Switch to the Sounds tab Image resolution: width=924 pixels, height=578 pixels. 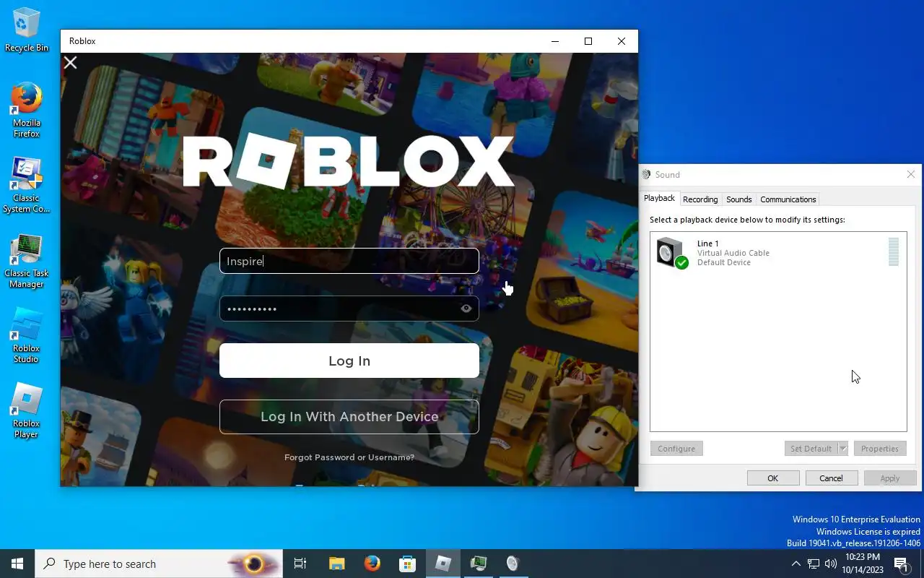738,199
